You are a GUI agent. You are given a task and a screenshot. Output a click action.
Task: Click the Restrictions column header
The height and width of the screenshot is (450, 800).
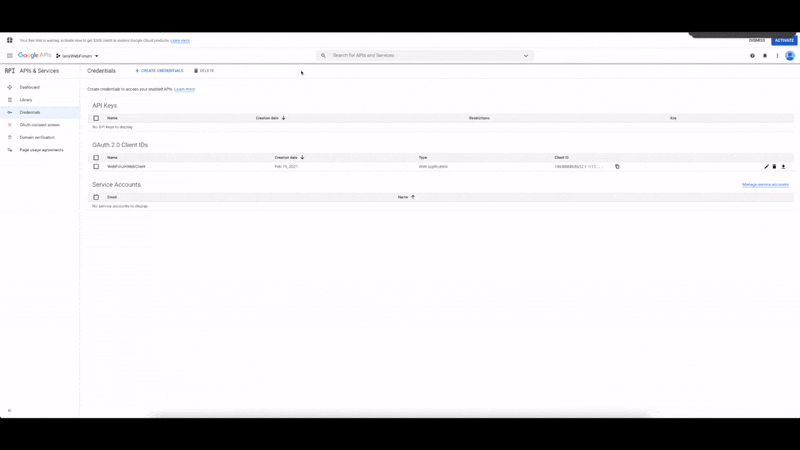pyautogui.click(x=479, y=118)
